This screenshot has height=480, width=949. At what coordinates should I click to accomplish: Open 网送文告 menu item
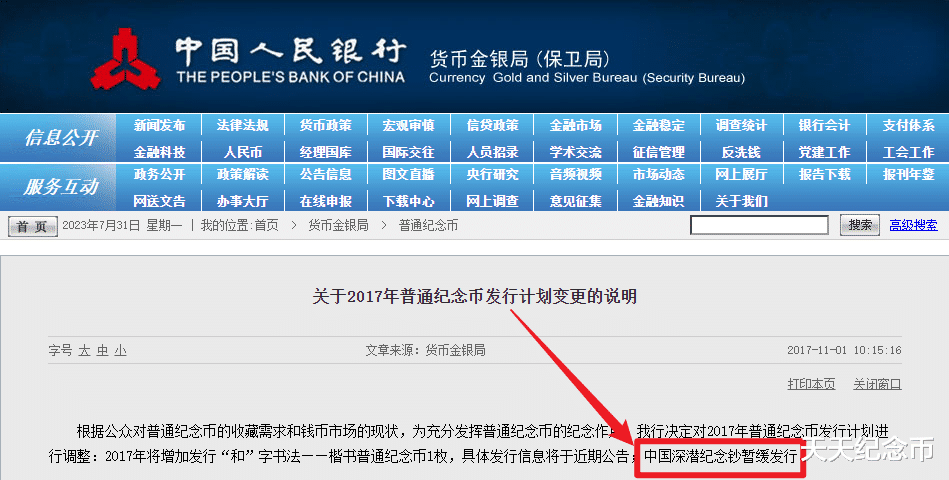point(159,201)
